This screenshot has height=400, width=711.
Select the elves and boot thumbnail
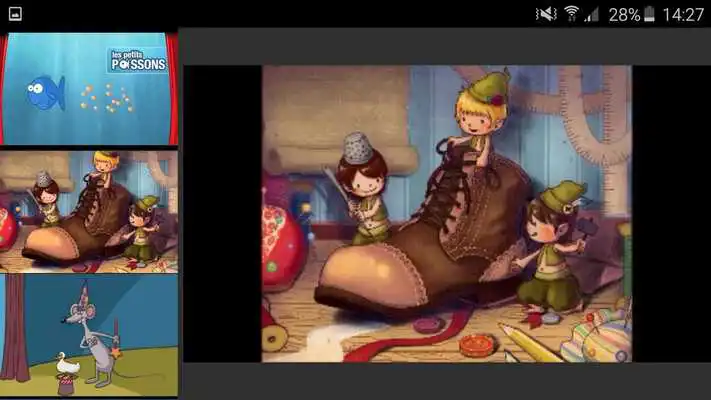[89, 211]
